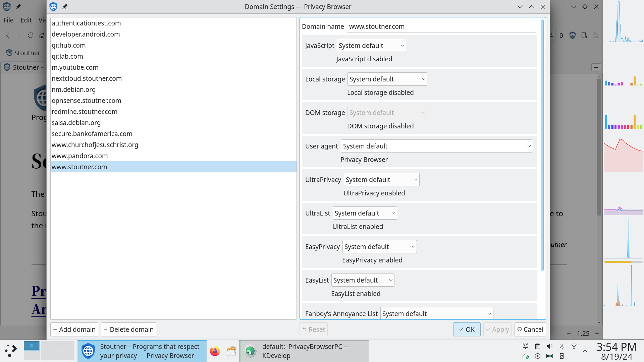Open the EasyList dropdown
Viewport: 644px width, 362px height.
coord(363,280)
